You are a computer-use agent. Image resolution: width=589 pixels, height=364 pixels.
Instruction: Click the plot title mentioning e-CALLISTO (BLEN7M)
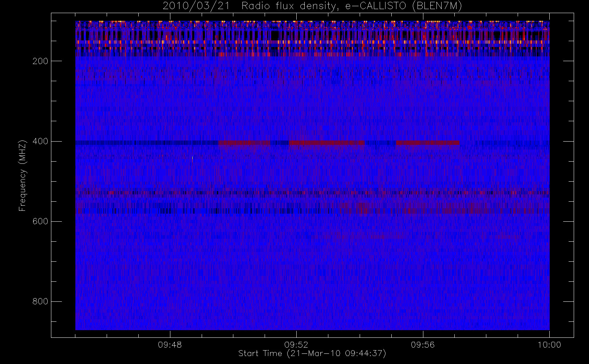click(x=312, y=6)
